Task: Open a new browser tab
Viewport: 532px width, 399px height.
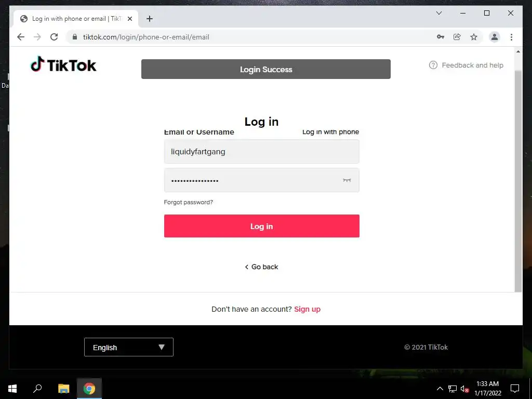Action: tap(150, 19)
